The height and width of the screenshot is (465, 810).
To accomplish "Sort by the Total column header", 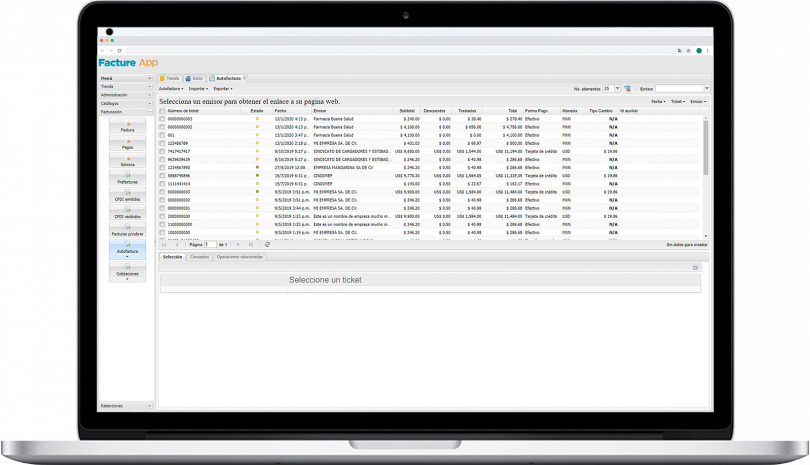I will coord(511,110).
